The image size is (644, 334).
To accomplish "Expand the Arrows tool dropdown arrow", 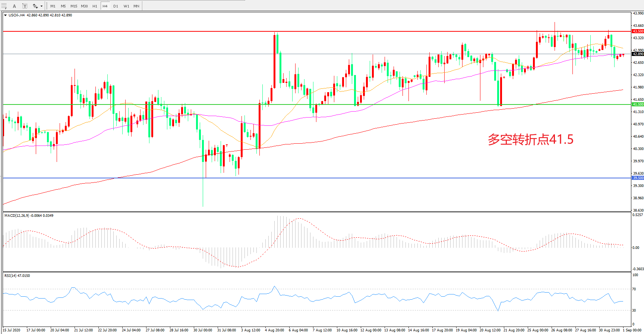I will (41, 6).
